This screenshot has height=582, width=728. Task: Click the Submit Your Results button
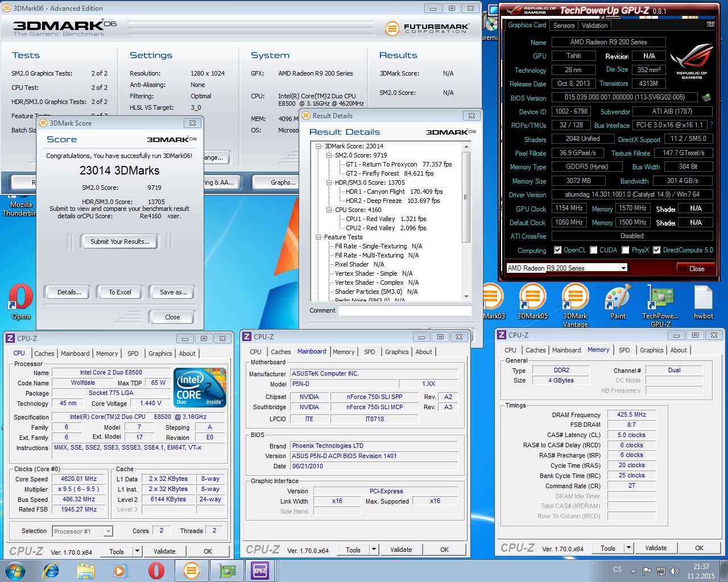tap(120, 242)
